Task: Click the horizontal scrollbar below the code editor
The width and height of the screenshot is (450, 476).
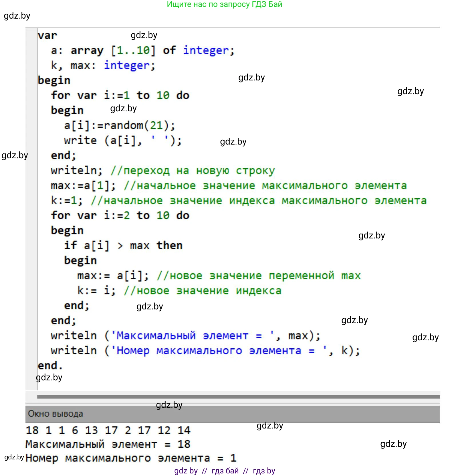Action: tap(238, 397)
